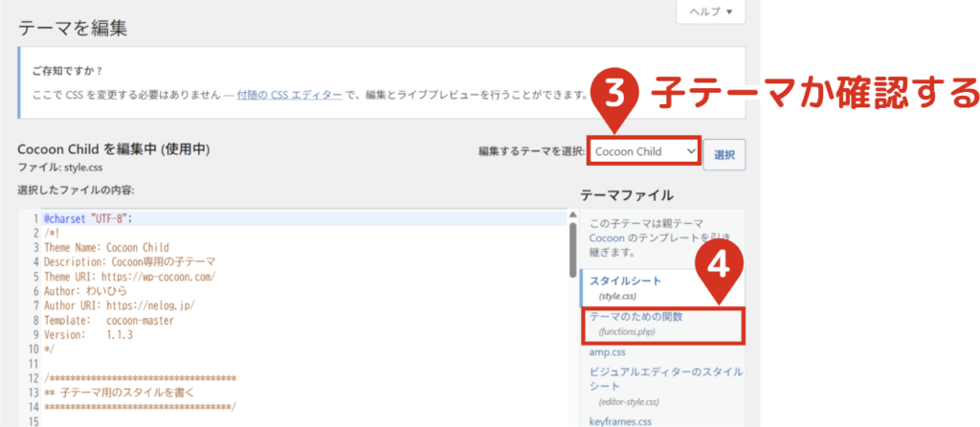Open テーマのための関数 (functions.php) file
This screenshot has height=427, width=980.
tap(635, 317)
